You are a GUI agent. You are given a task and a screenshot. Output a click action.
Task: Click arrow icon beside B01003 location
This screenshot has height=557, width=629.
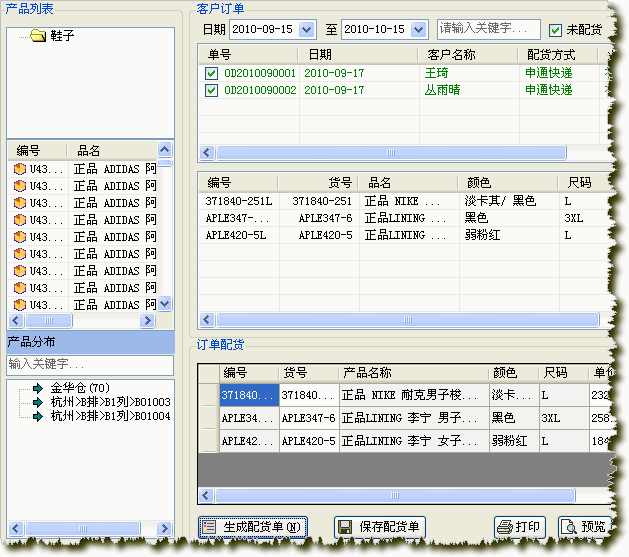pos(38,402)
